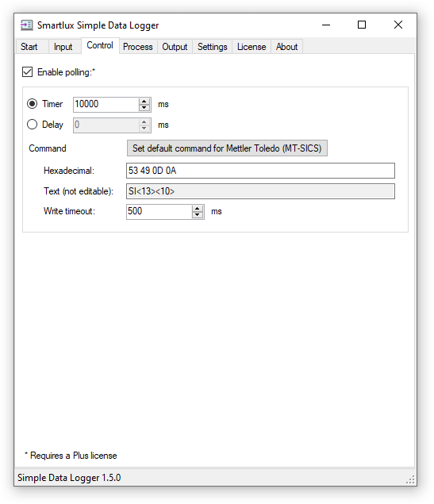
Task: Click the Write timeout value field
Action: point(159,212)
